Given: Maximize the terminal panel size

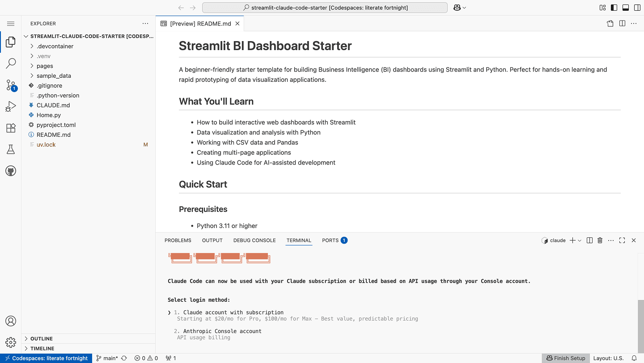Looking at the screenshot, I should [x=622, y=241].
